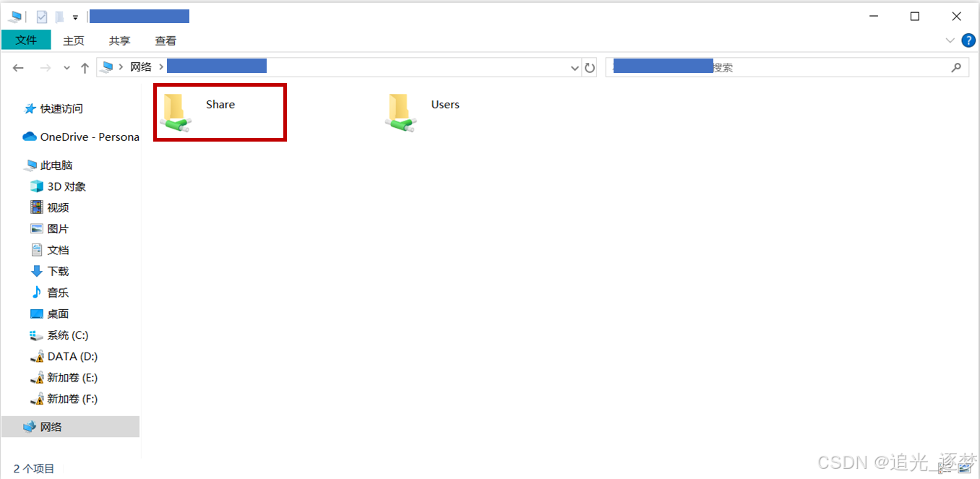The height and width of the screenshot is (479, 980).
Task: Open the address bar history dropdown
Action: (575, 67)
